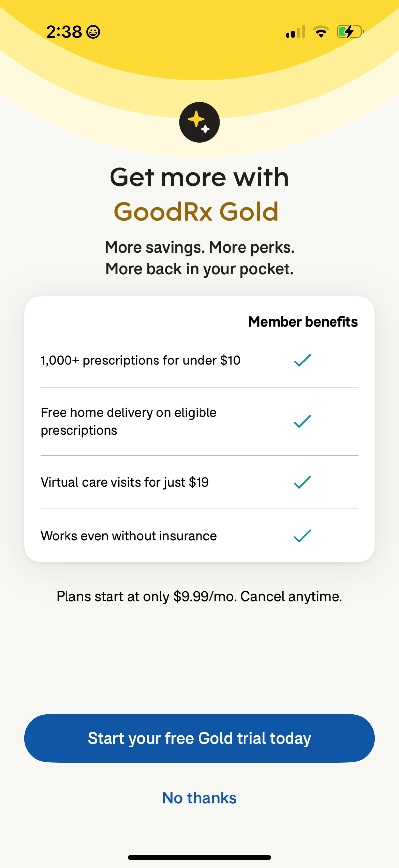Tap the smiley face status icon

(93, 32)
